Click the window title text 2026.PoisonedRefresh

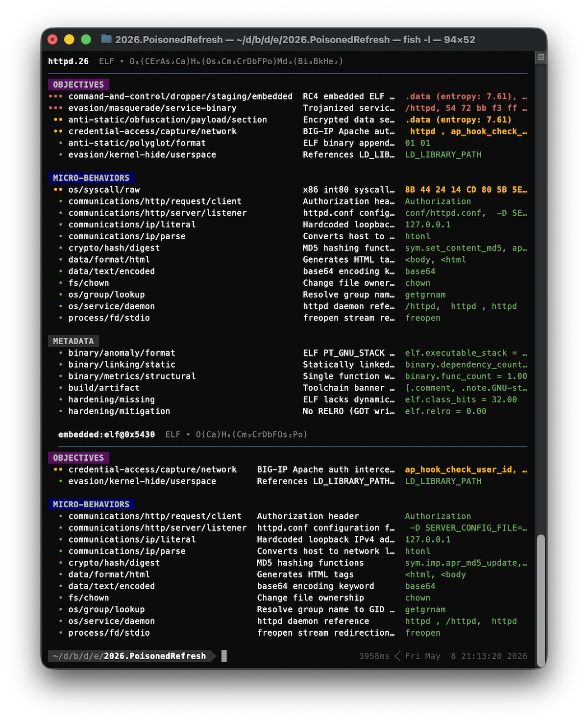click(169, 39)
